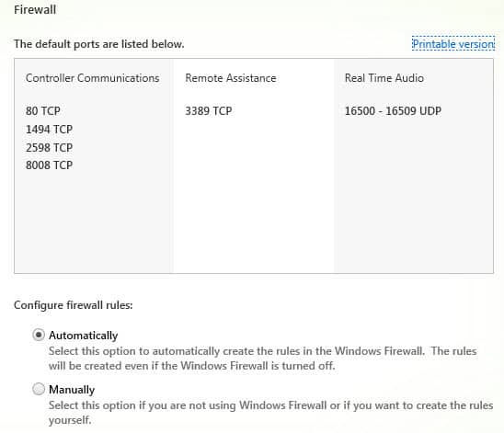The image size is (504, 433).
Task: Click the Remote Assistance column header
Action: click(x=231, y=78)
